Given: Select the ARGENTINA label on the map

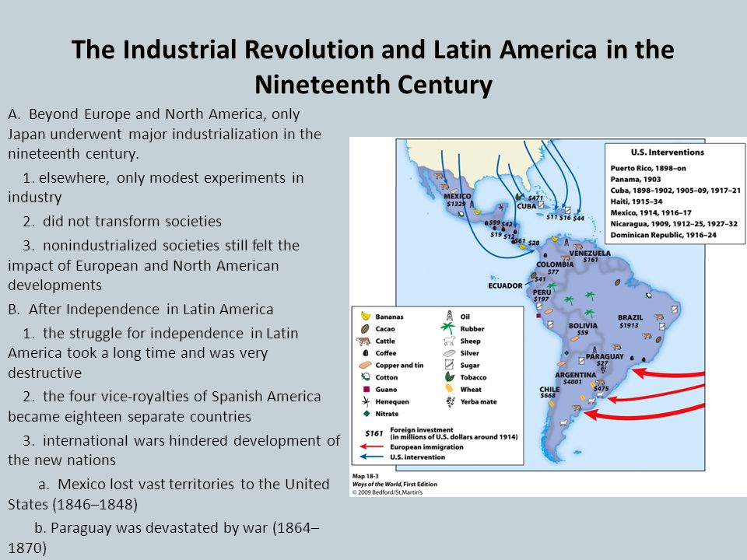Looking at the screenshot, I should (576, 375).
